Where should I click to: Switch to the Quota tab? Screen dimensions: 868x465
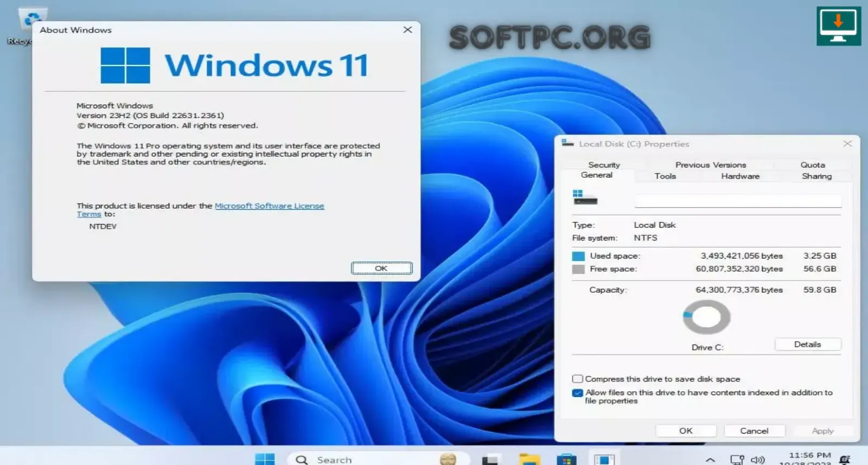click(813, 165)
